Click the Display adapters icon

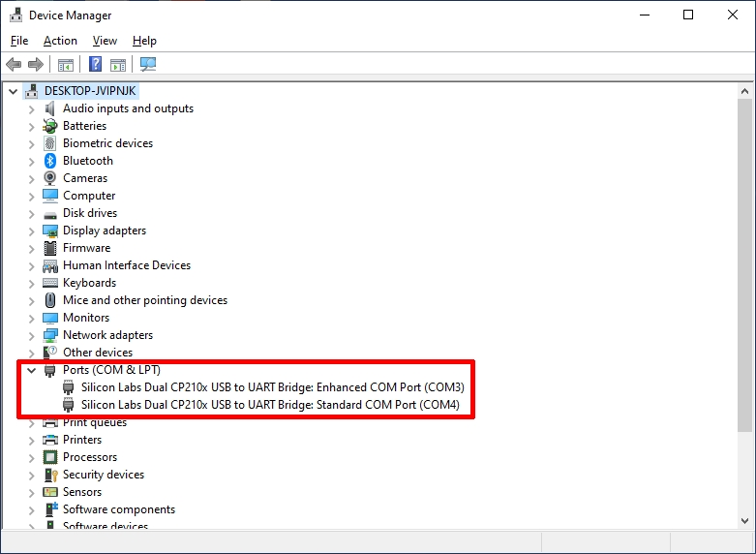[x=50, y=231]
